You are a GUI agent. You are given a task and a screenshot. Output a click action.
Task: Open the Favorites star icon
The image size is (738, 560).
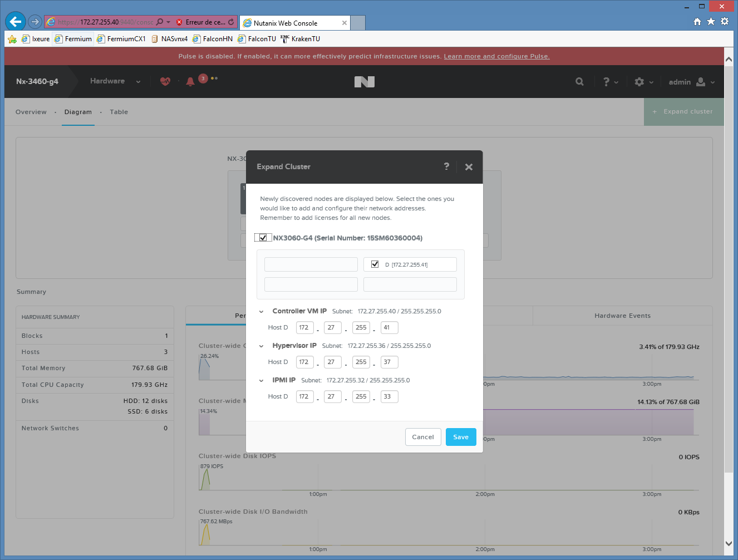pos(711,22)
